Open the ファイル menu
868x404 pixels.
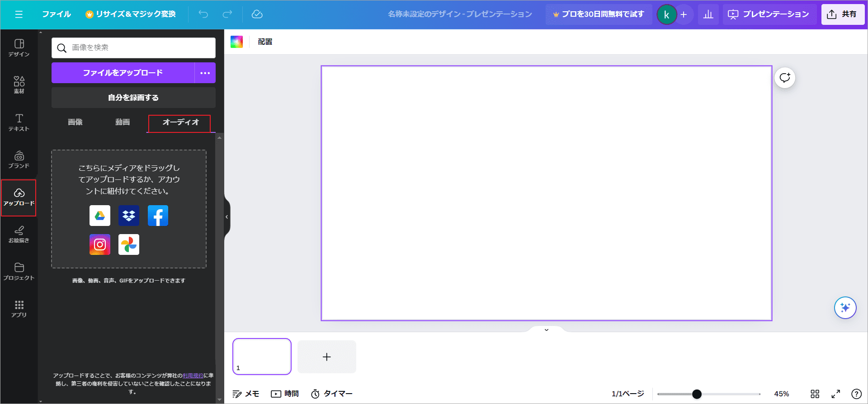coord(57,14)
